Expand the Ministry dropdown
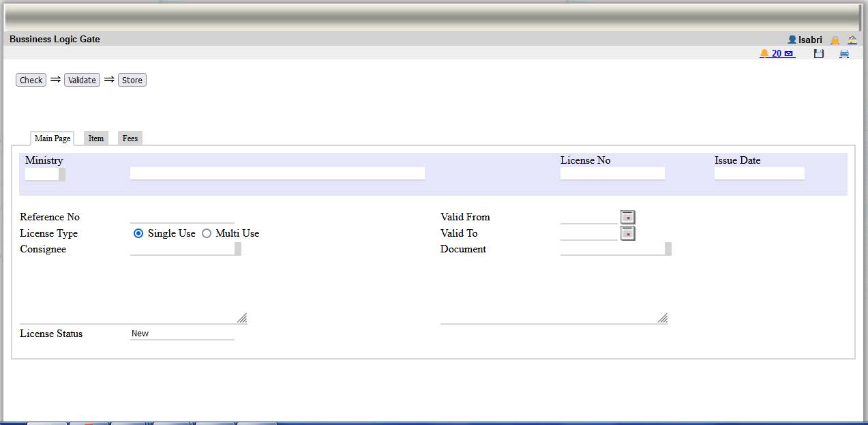 tap(62, 175)
